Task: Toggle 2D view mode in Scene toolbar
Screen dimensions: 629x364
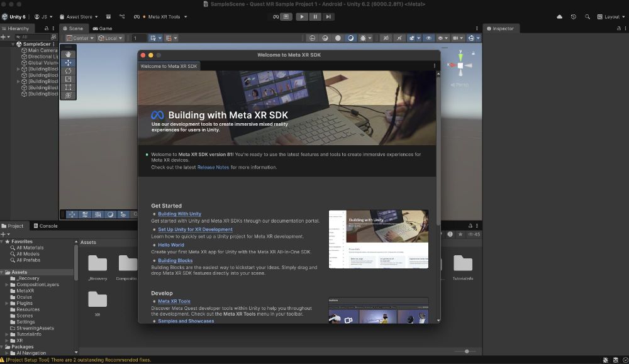Action: (386, 38)
